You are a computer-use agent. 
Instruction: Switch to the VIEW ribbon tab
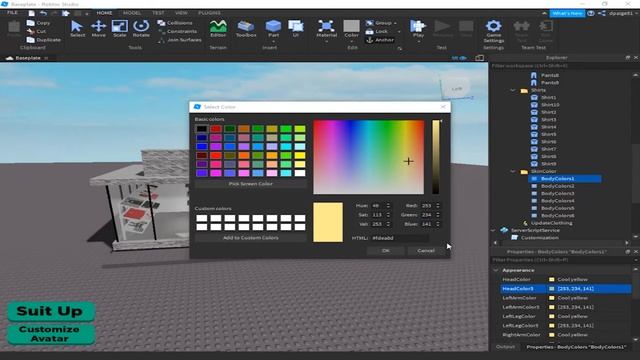tap(181, 13)
